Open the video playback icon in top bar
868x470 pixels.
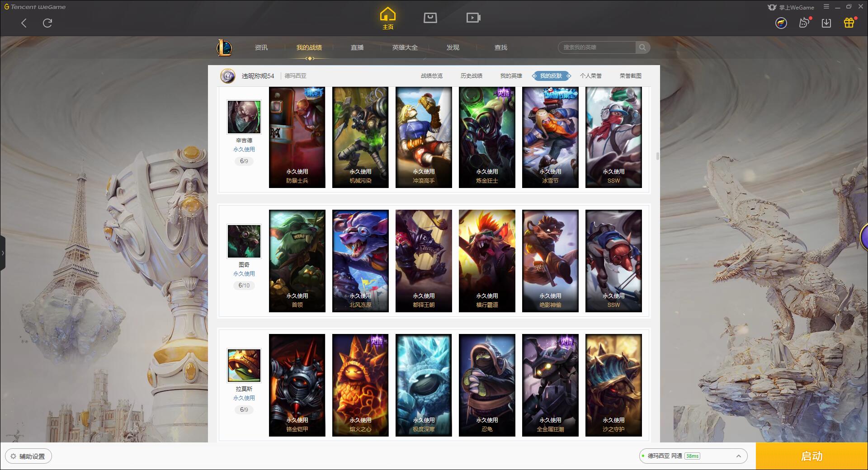(473, 18)
